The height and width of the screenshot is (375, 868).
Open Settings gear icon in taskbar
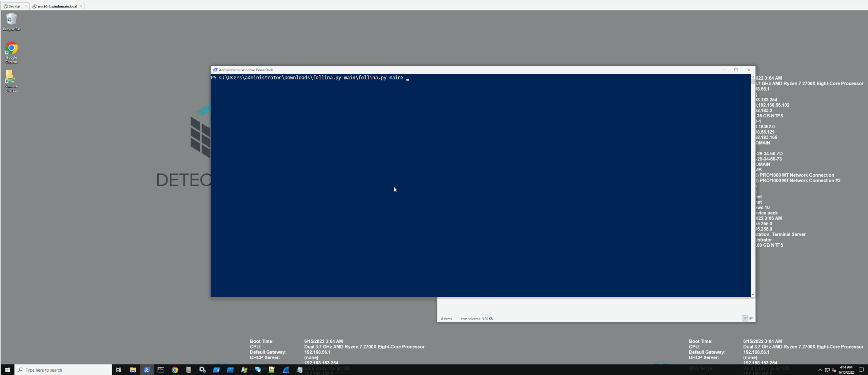click(x=202, y=370)
